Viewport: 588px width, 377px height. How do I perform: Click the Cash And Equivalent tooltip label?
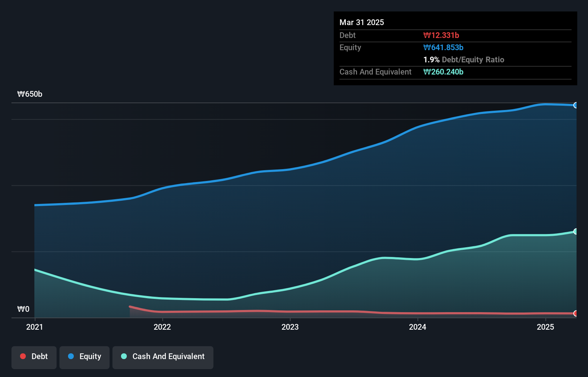point(375,72)
